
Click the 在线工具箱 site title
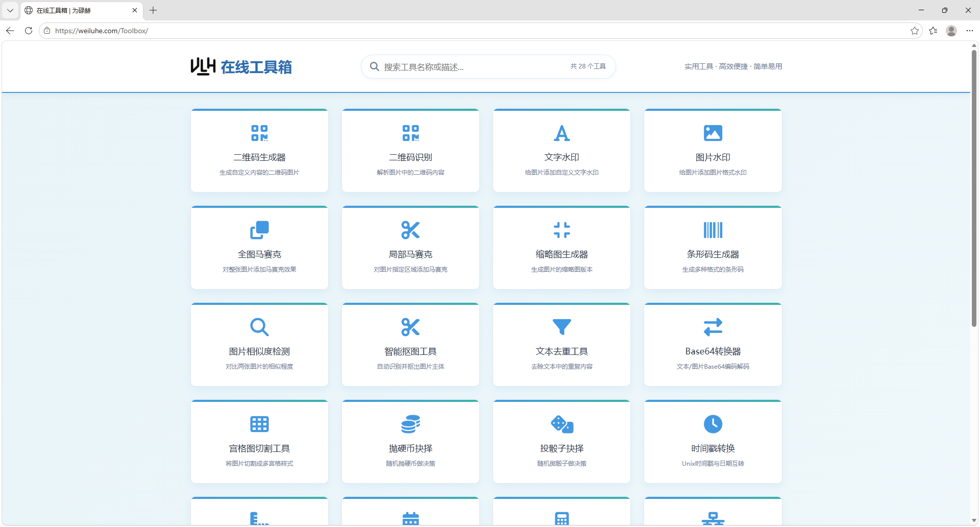(256, 67)
